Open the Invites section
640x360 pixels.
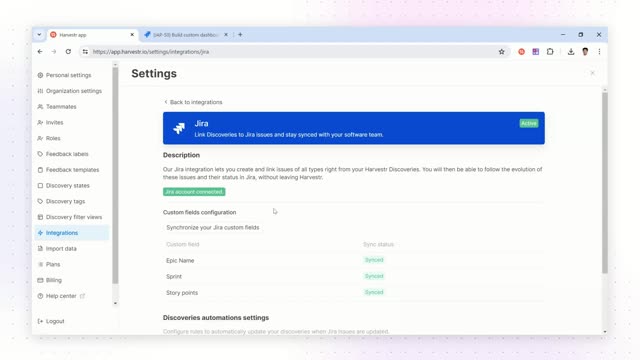coord(51,122)
